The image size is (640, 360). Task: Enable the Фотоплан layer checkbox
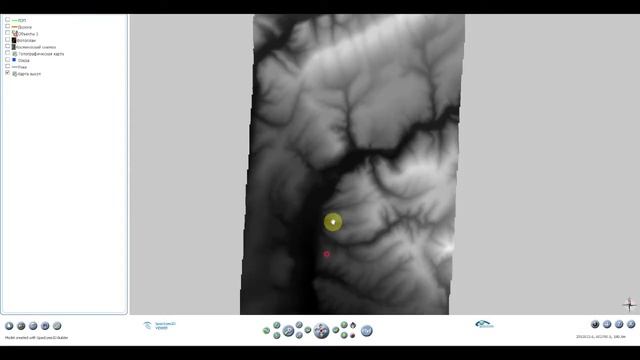tap(7, 40)
